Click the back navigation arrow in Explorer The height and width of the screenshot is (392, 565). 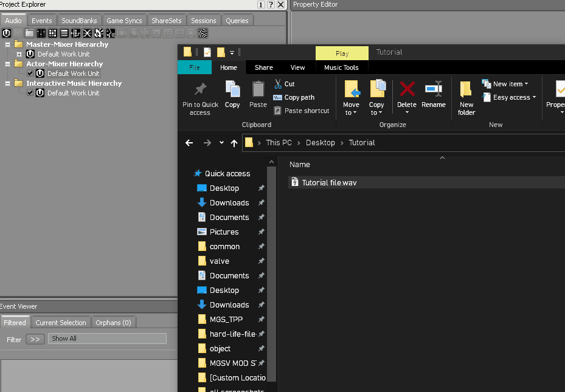click(189, 142)
